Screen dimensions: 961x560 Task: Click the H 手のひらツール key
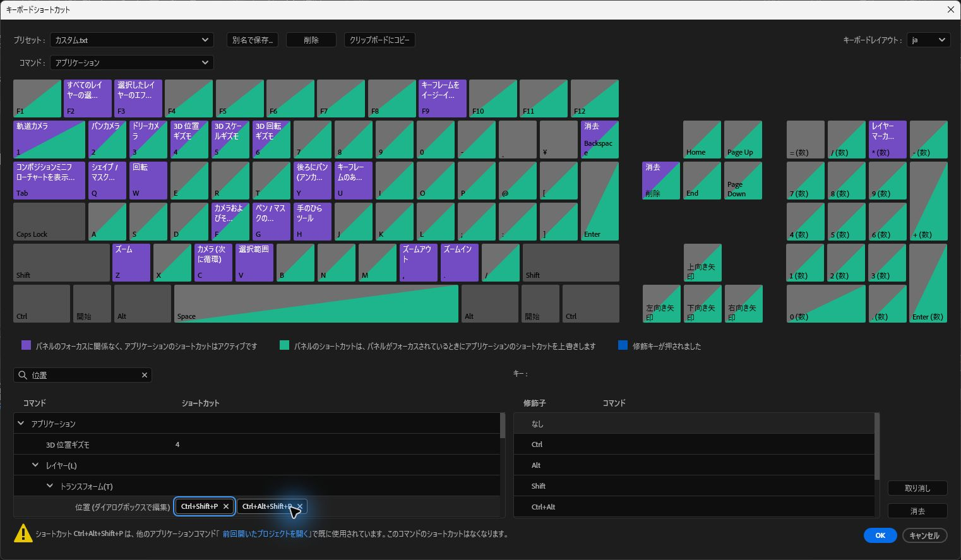[313, 222]
